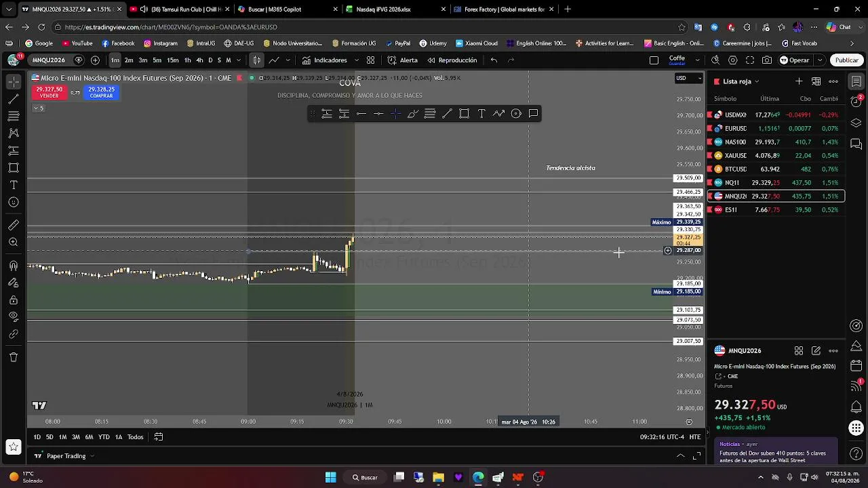Open the chats panel icon in right sidebar
Viewport: 868px width, 488px height.
(856, 144)
